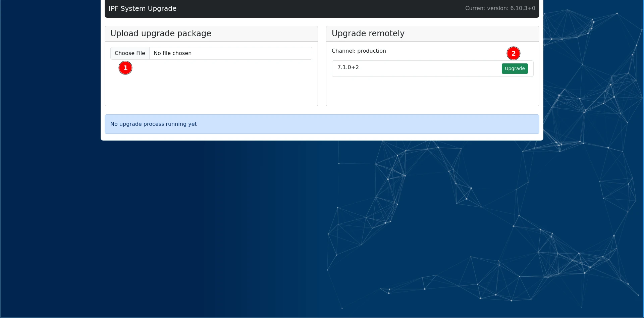The image size is (644, 318).
Task: Click the Choose File button
Action: 130,53
